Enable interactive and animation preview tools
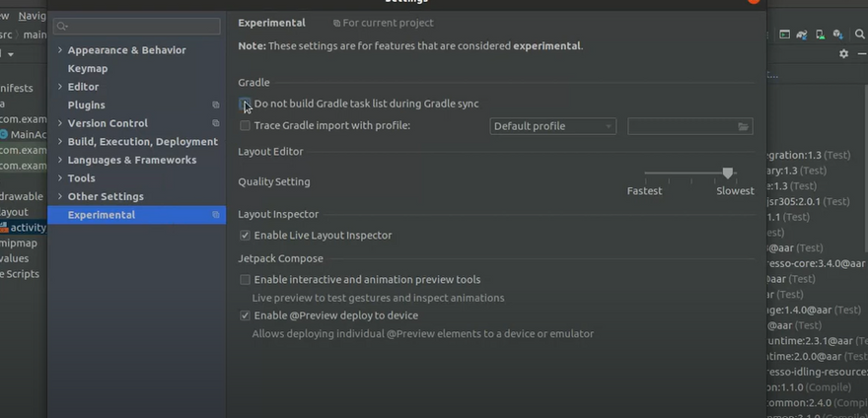Viewport: 868px width, 418px height. [245, 280]
